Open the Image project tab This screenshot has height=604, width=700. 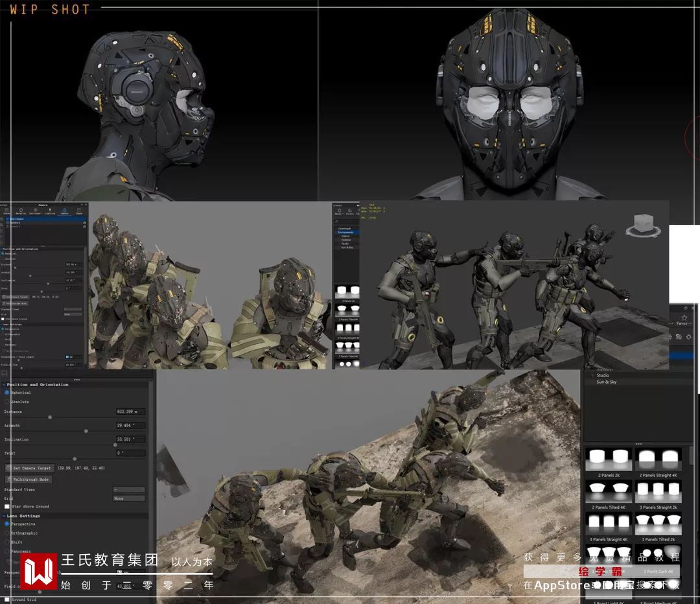tap(78, 211)
